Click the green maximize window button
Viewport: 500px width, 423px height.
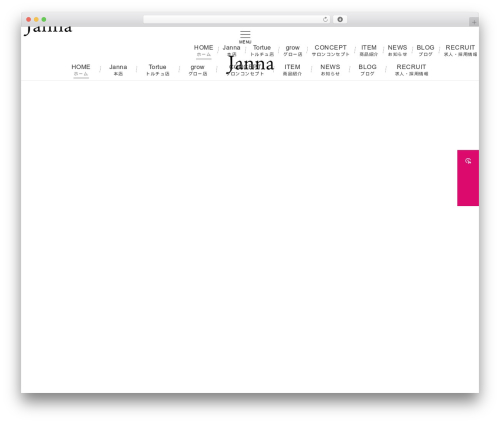[x=44, y=20]
